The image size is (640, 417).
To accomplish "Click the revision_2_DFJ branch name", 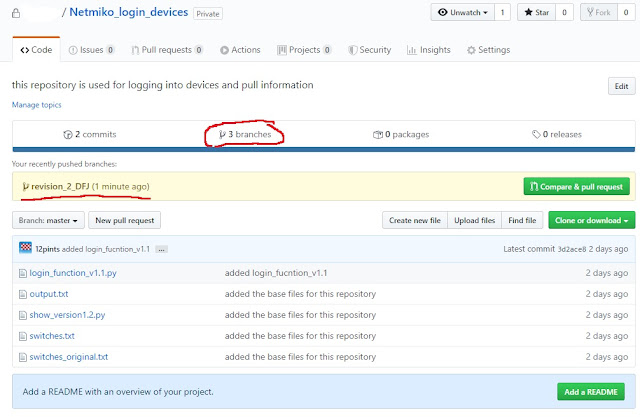I will click(60, 186).
